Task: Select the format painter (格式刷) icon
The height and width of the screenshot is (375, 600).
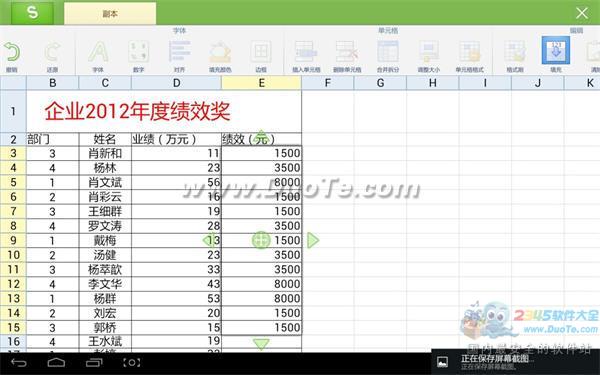Action: [515, 52]
